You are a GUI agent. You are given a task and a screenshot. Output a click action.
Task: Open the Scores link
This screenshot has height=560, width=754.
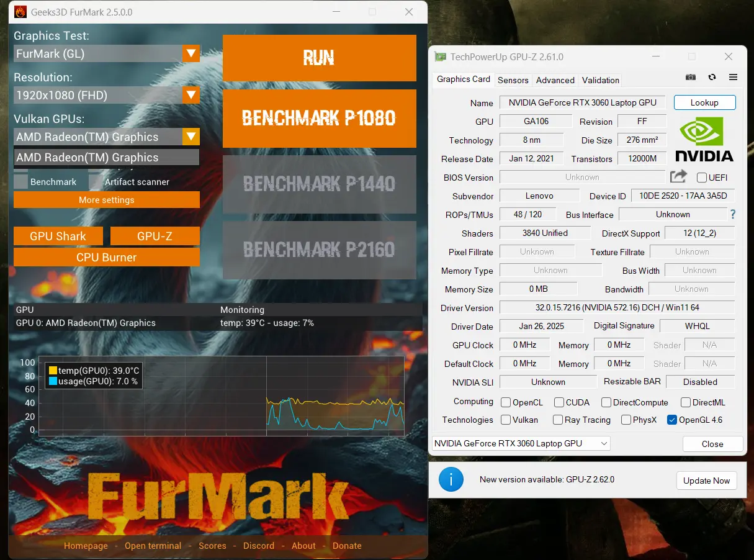click(x=212, y=546)
